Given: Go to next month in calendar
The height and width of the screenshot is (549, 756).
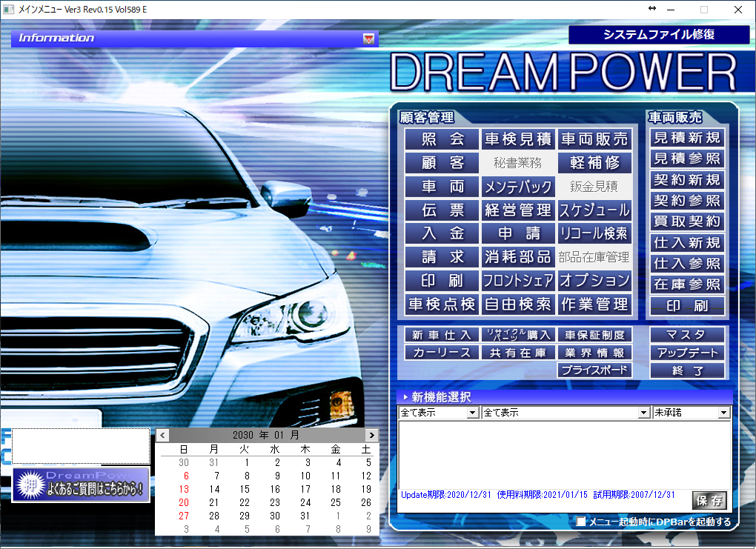Looking at the screenshot, I should click(371, 435).
